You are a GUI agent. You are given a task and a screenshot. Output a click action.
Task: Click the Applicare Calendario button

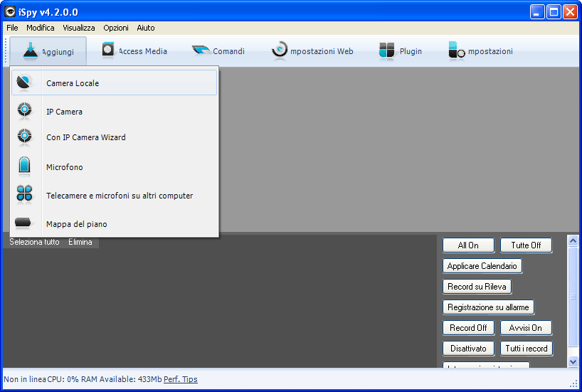point(482,266)
